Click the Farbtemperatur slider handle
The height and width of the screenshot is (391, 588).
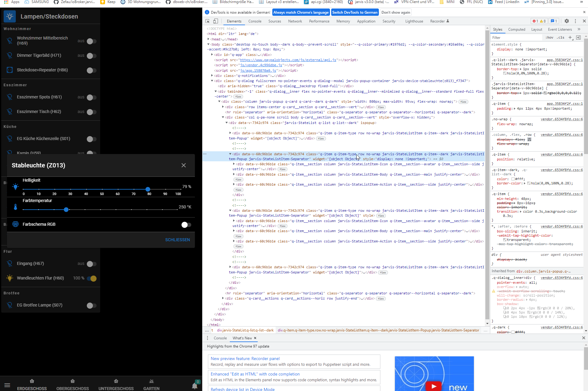click(x=66, y=210)
